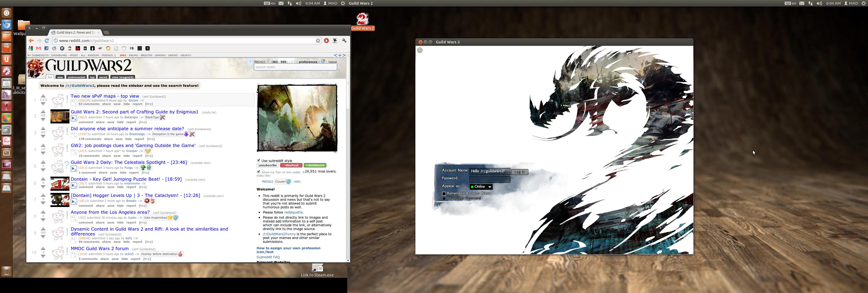Image resolution: width=868 pixels, height=293 pixels.
Task: Click the browser back arrow
Action: pyautogui.click(x=31, y=40)
